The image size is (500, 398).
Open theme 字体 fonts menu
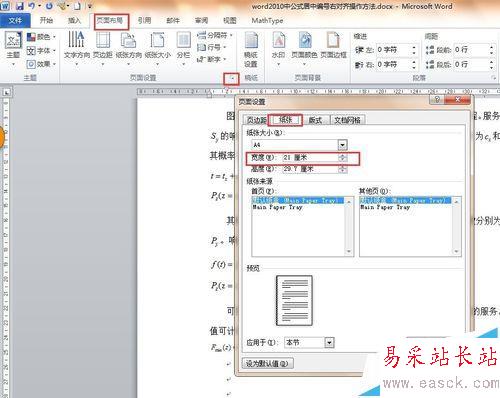pyautogui.click(x=41, y=51)
